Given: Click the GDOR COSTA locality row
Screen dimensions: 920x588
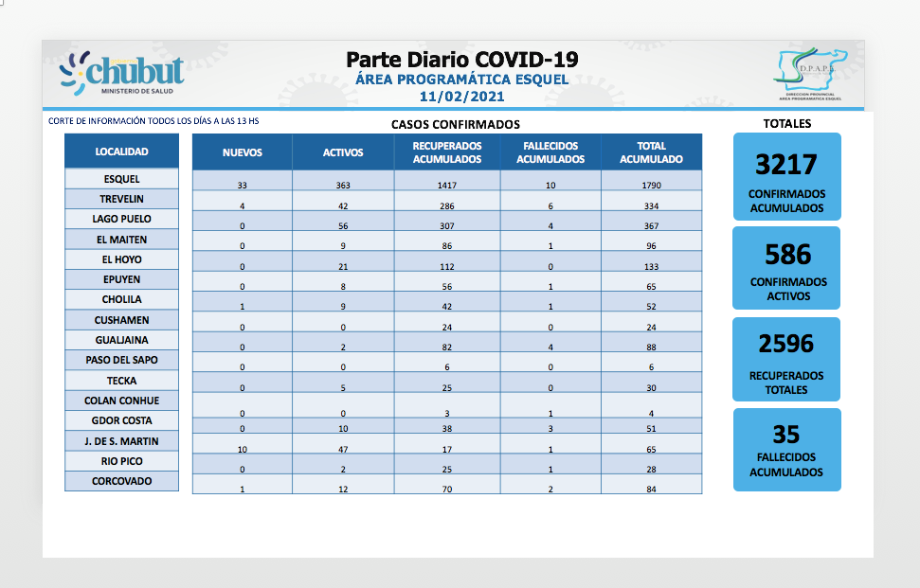Looking at the screenshot, I should pos(121,420).
